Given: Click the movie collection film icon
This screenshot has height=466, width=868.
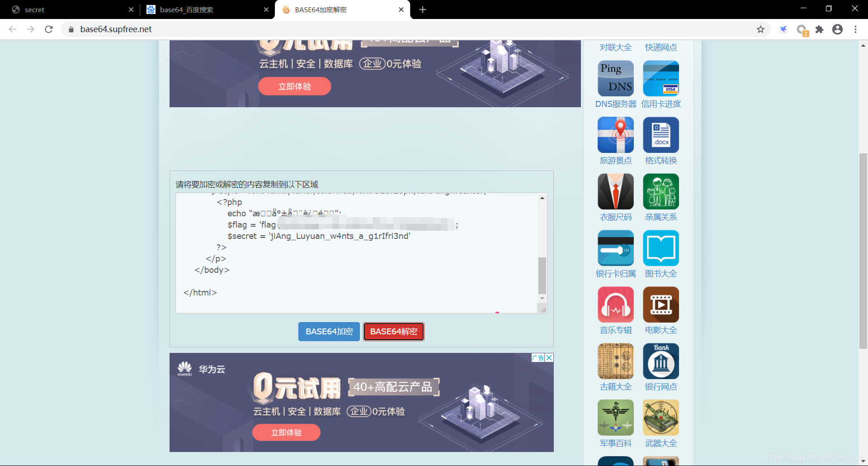Looking at the screenshot, I should click(660, 304).
